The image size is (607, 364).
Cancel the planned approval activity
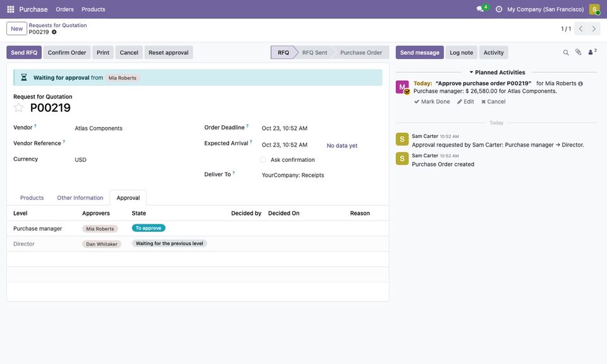pyautogui.click(x=493, y=102)
